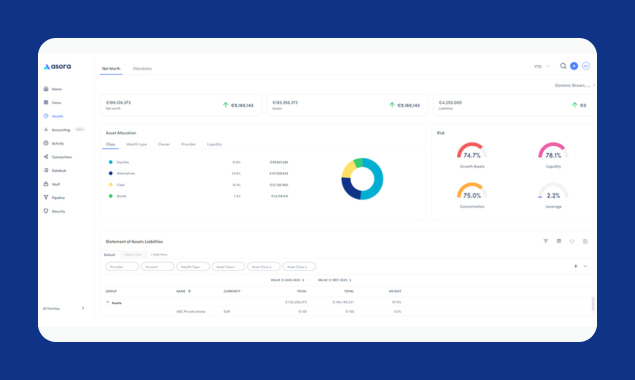Expand the All Families selector

[x=64, y=308]
